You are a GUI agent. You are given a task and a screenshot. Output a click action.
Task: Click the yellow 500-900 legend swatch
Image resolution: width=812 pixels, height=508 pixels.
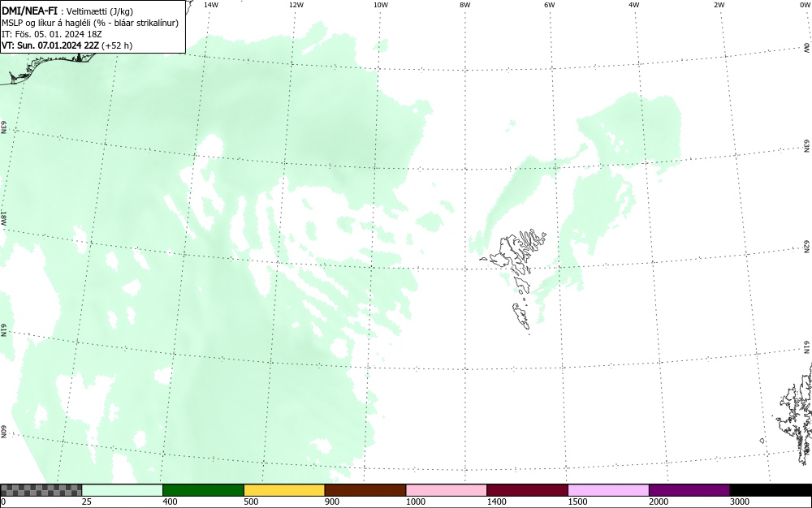(284, 490)
